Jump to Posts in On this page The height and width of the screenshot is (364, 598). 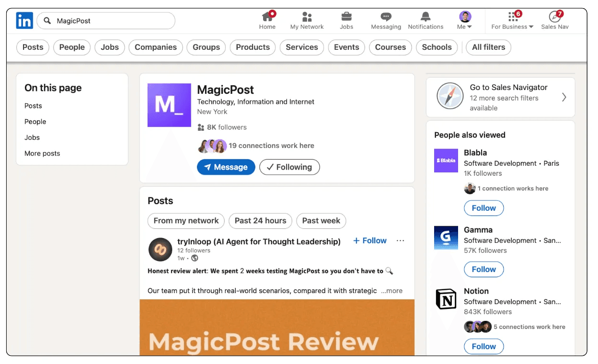[x=33, y=106]
